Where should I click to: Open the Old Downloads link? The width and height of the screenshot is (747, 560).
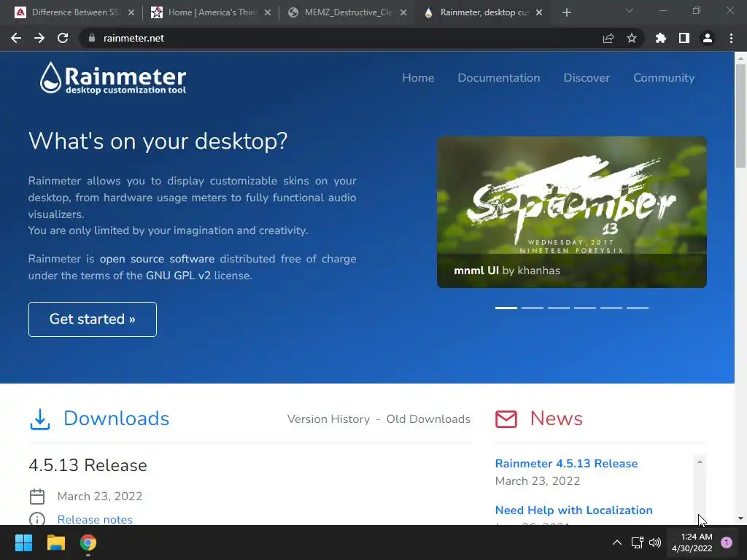(x=427, y=419)
